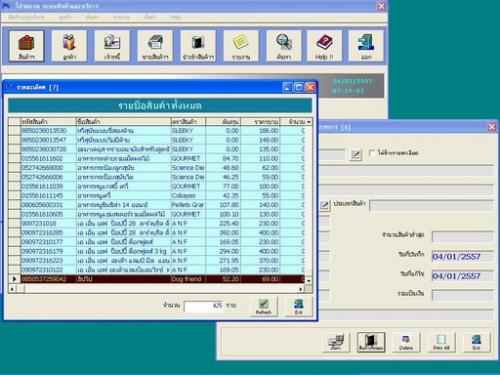Click the cost cell 271.95
The image size is (500, 375).
[223, 260]
